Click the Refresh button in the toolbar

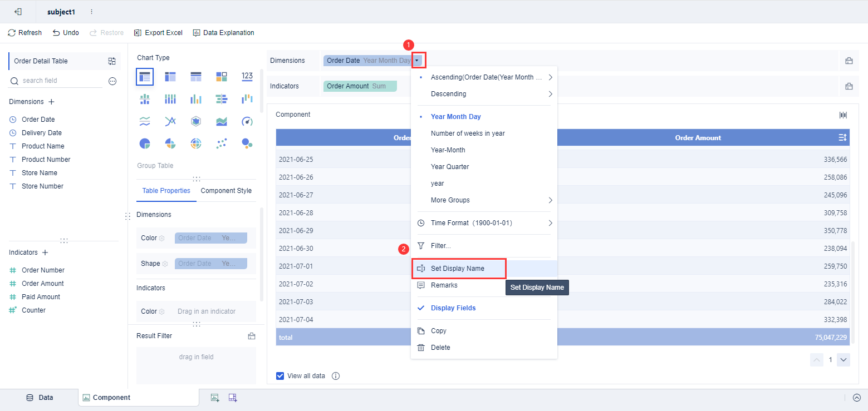click(24, 32)
